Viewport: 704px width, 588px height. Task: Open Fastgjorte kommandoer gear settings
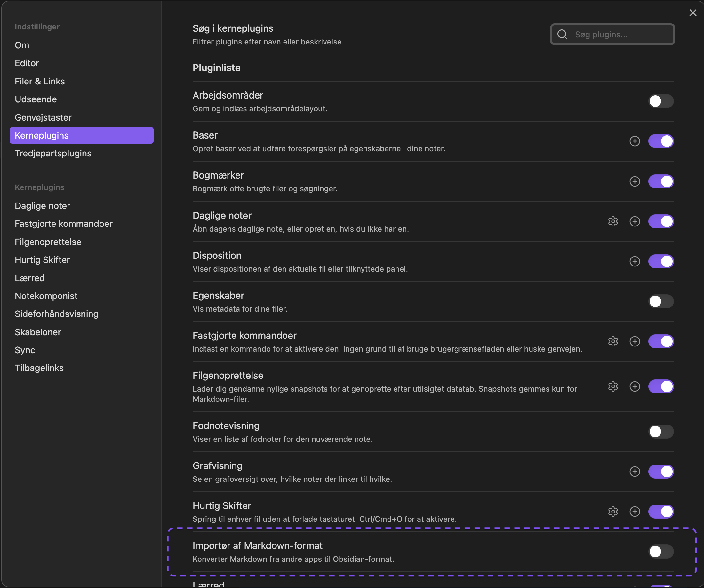point(613,341)
